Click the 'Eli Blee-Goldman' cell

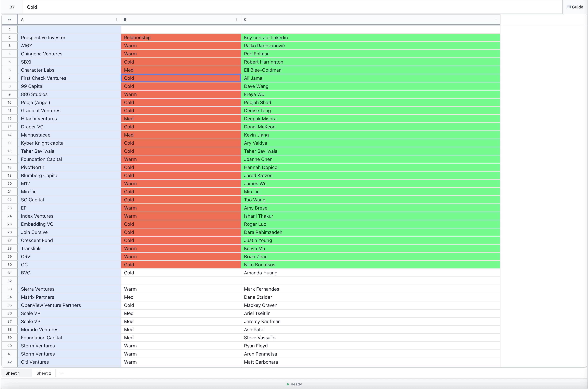[371, 70]
